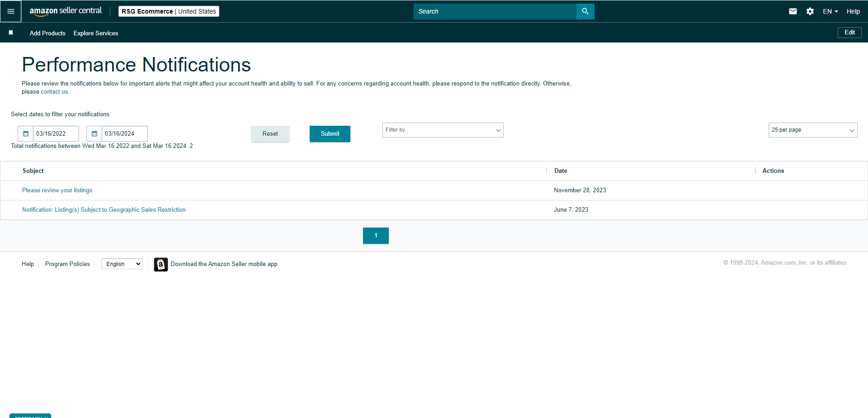Click the Subject column header

33,171
